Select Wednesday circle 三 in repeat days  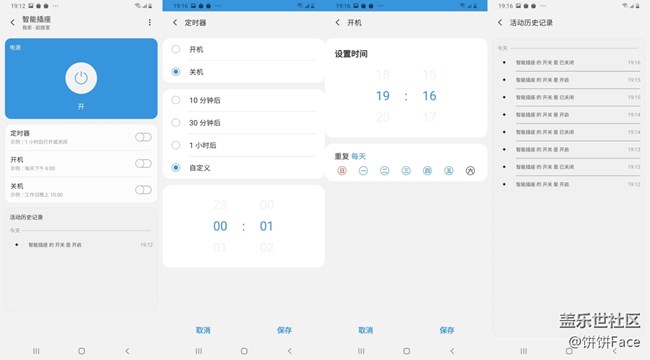[406, 170]
